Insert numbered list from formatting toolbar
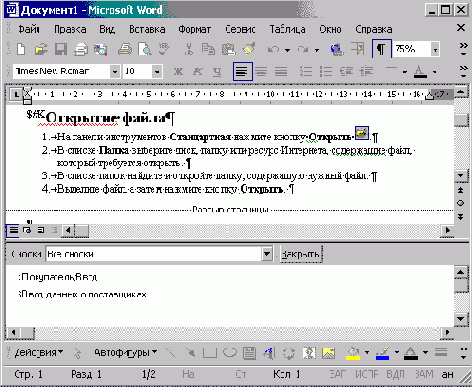The height and width of the screenshot is (387, 472). tap(306, 71)
